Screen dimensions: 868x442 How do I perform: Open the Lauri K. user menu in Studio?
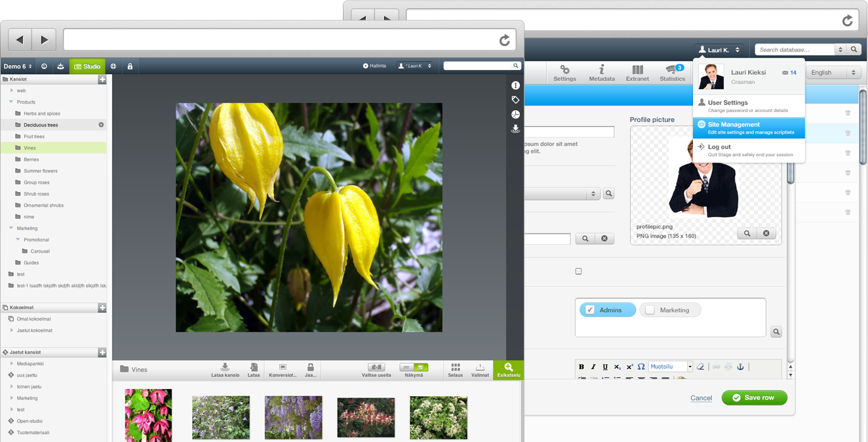click(415, 66)
